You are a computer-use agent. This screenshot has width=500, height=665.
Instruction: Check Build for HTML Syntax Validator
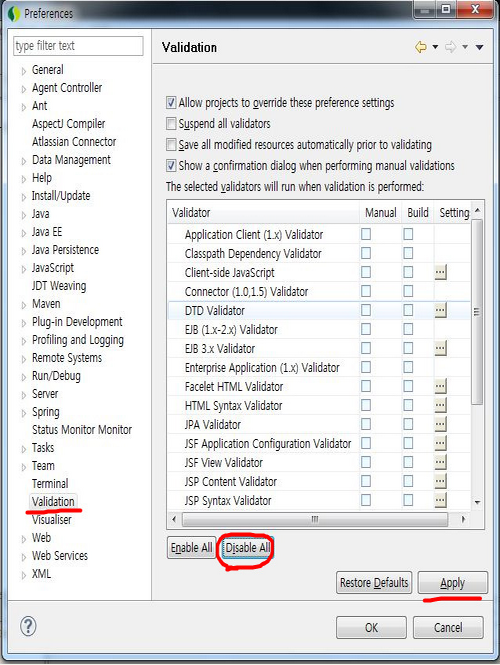click(x=408, y=405)
